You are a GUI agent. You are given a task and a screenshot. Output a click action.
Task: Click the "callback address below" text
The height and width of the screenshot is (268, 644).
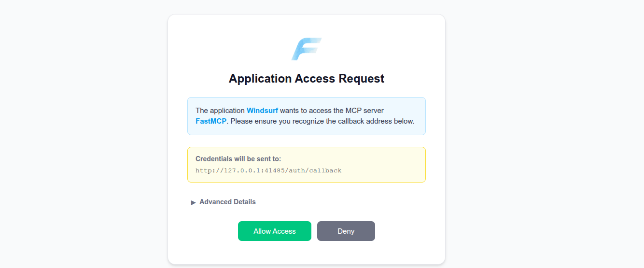coord(370,121)
